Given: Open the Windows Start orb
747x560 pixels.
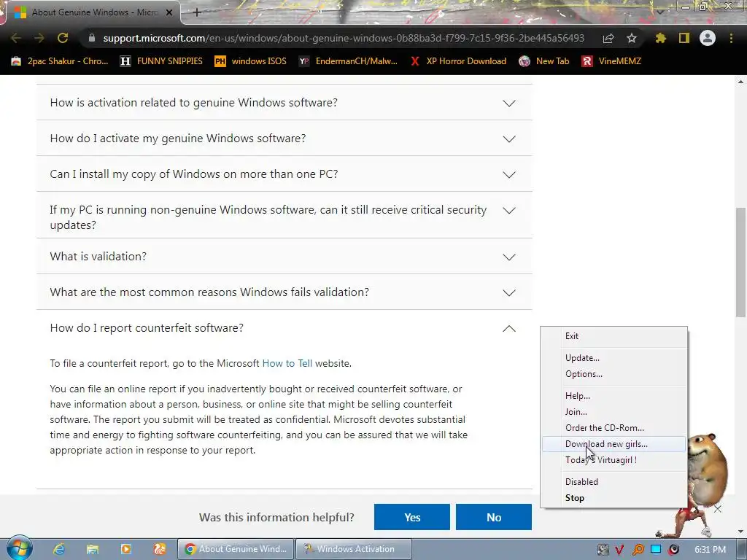Looking at the screenshot, I should 20,550.
